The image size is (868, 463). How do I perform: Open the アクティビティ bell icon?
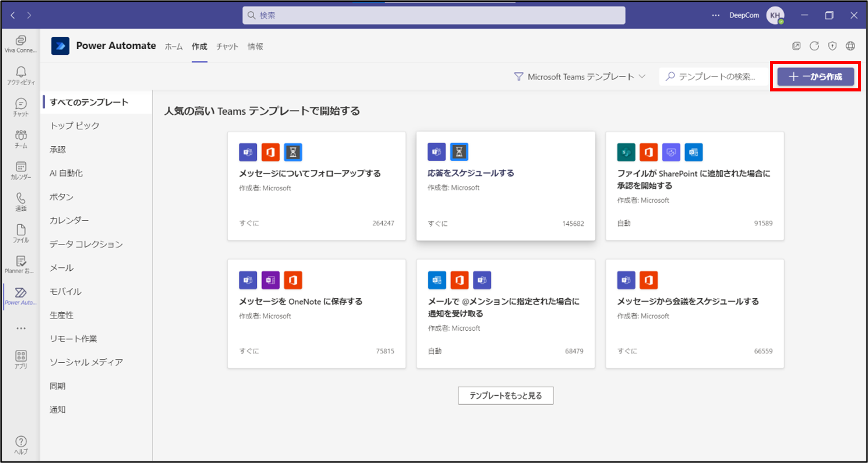pyautogui.click(x=21, y=76)
